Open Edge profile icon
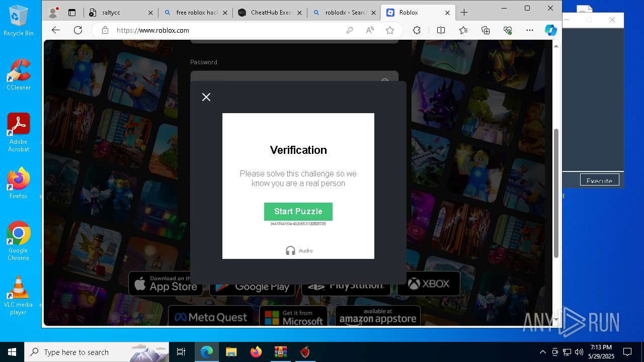 coord(53,13)
